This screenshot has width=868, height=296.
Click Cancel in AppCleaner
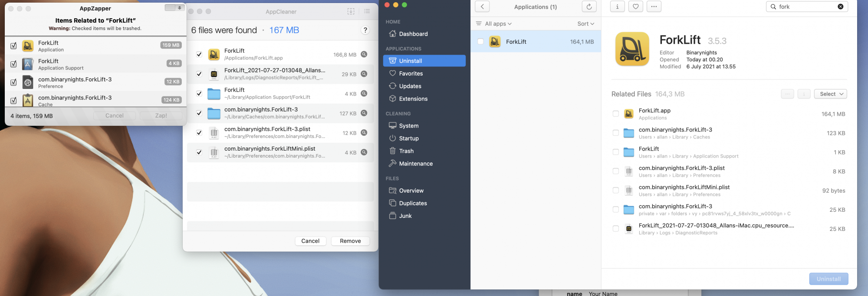pos(310,241)
